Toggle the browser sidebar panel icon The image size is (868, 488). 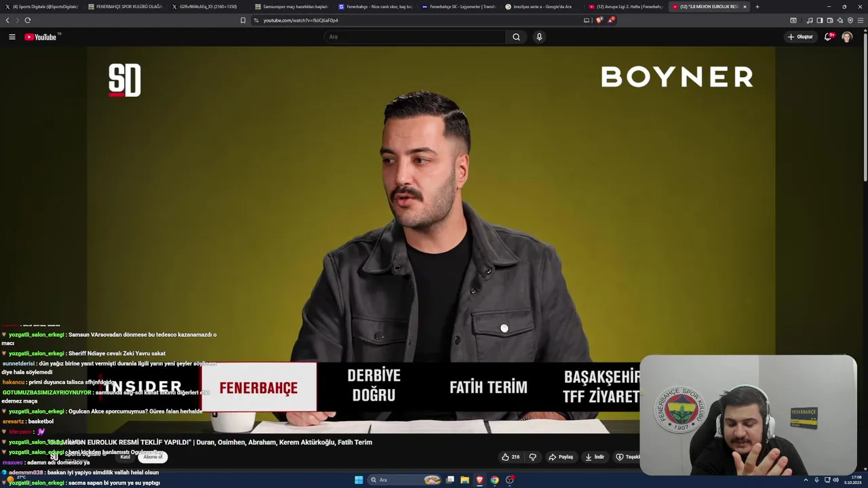click(x=820, y=20)
